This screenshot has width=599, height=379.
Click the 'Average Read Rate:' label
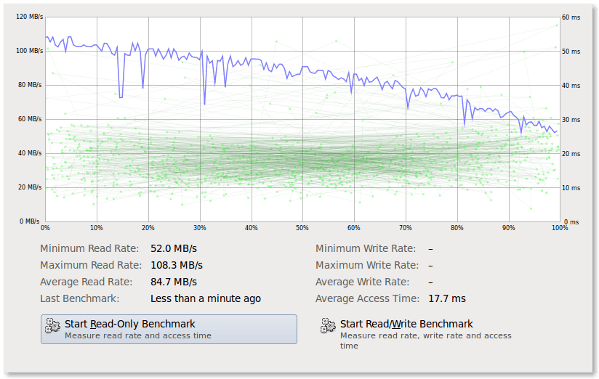[x=86, y=282]
